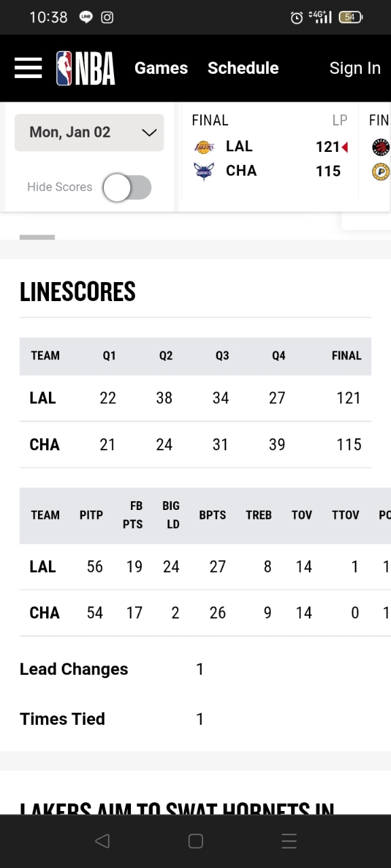The height and width of the screenshot is (868, 391).
Task: Toggle the Hide Scores switch
Action: point(127,188)
